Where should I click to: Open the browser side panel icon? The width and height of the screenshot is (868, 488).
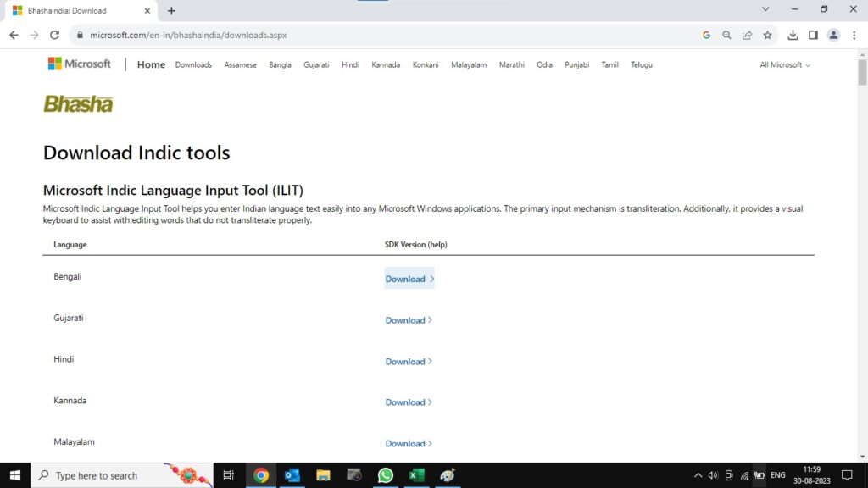813,36
